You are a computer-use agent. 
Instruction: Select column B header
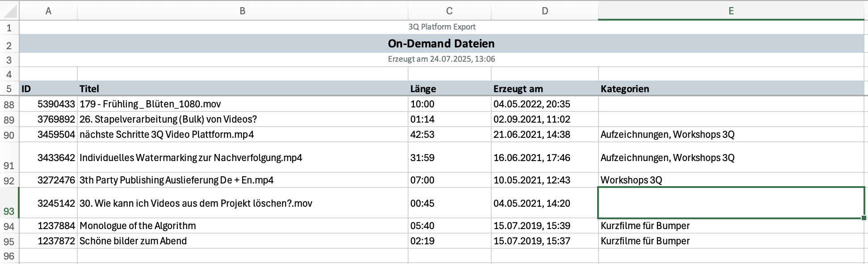[x=242, y=11]
